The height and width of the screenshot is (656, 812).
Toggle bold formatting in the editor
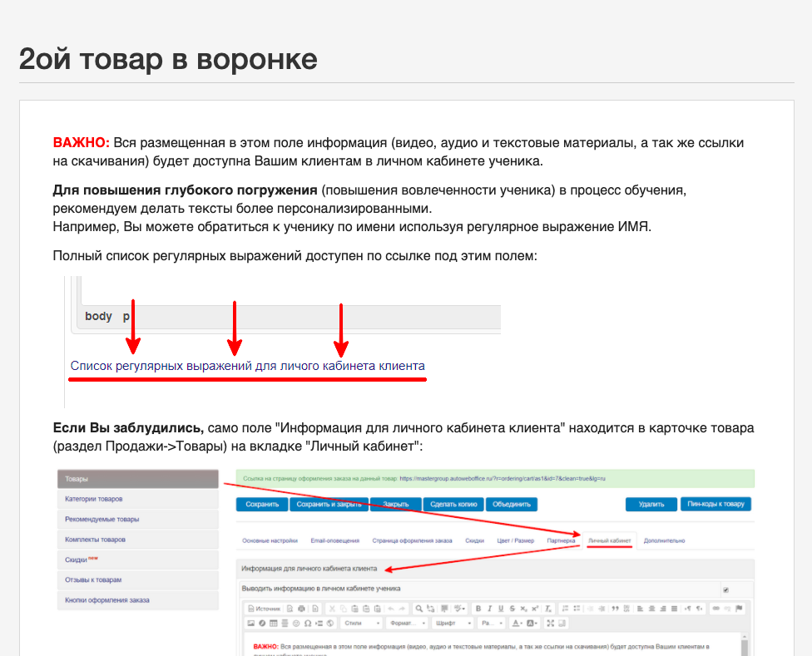pos(478,609)
